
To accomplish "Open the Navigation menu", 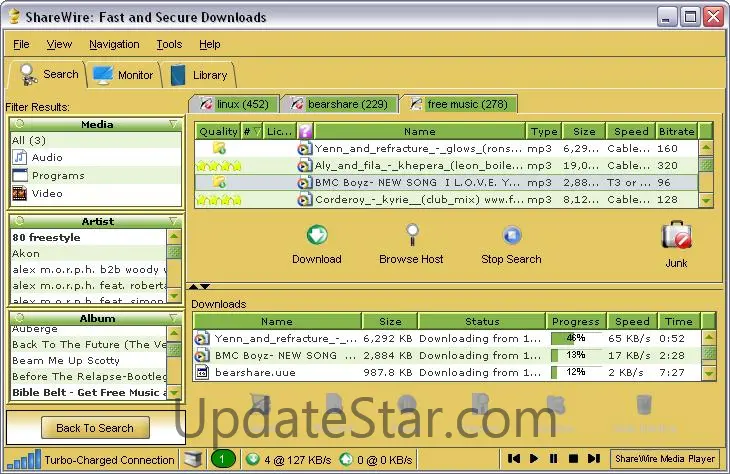I will click(114, 44).
